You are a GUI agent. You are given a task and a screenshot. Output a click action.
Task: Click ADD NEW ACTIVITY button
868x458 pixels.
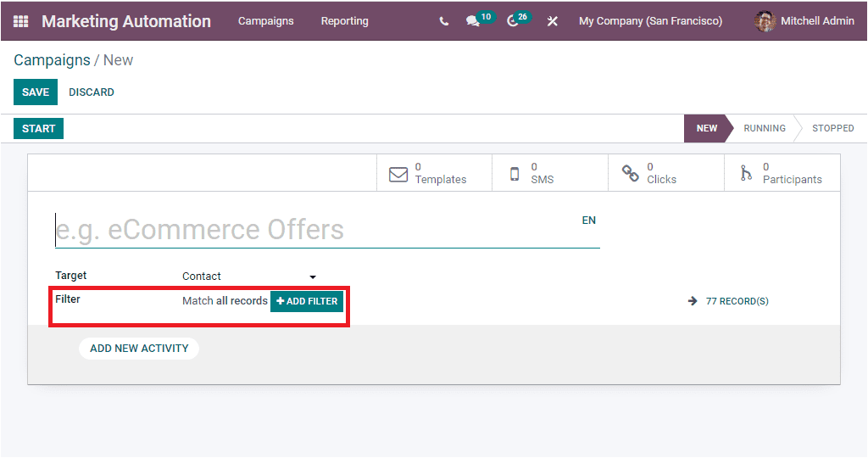139,349
